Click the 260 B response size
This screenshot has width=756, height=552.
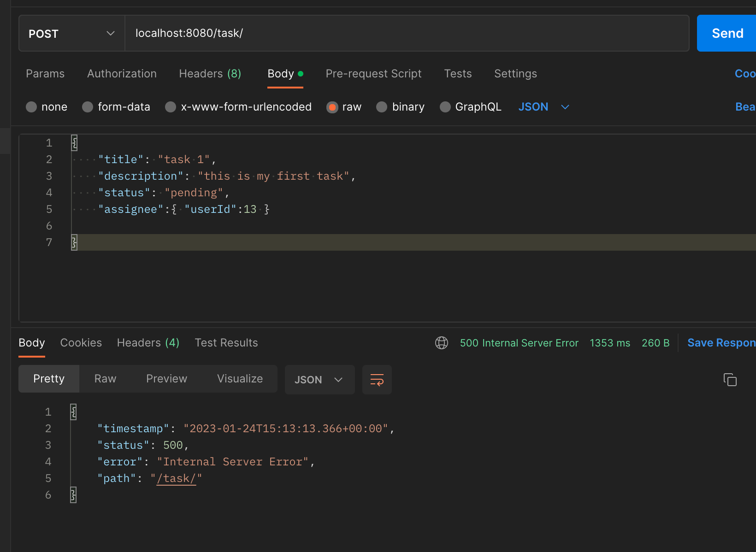pyautogui.click(x=656, y=343)
